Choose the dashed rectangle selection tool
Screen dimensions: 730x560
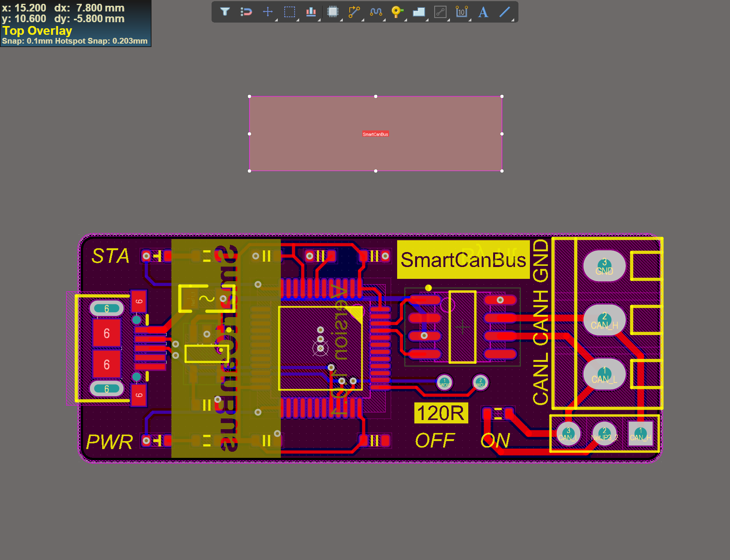tap(290, 12)
